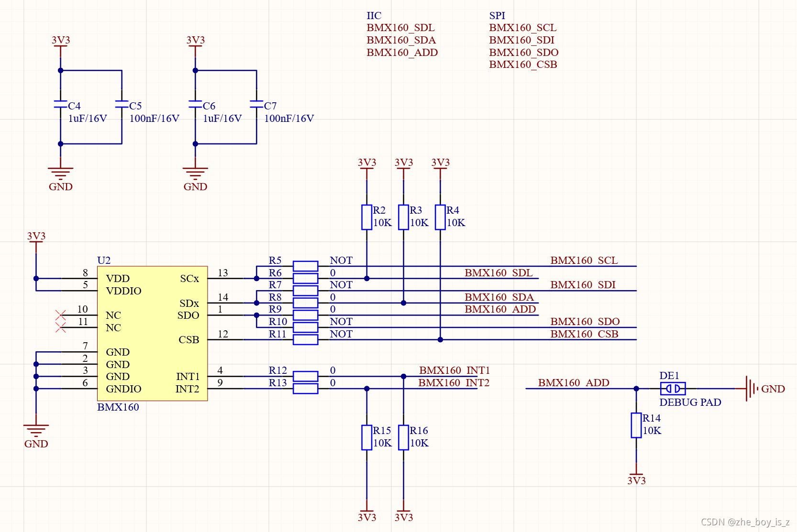
Task: Click the 100nF/16V value of C5
Action: (x=154, y=119)
